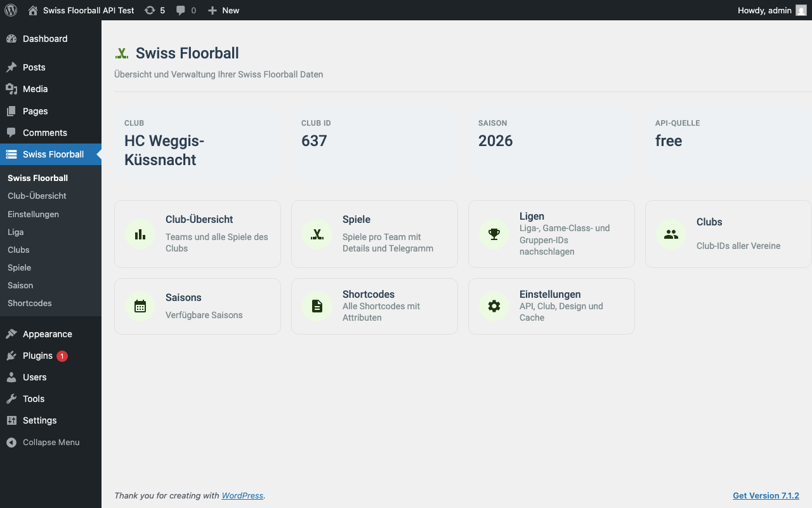Click the Plugins plug icon
Viewport: 812px width, 508px height.
click(x=11, y=356)
